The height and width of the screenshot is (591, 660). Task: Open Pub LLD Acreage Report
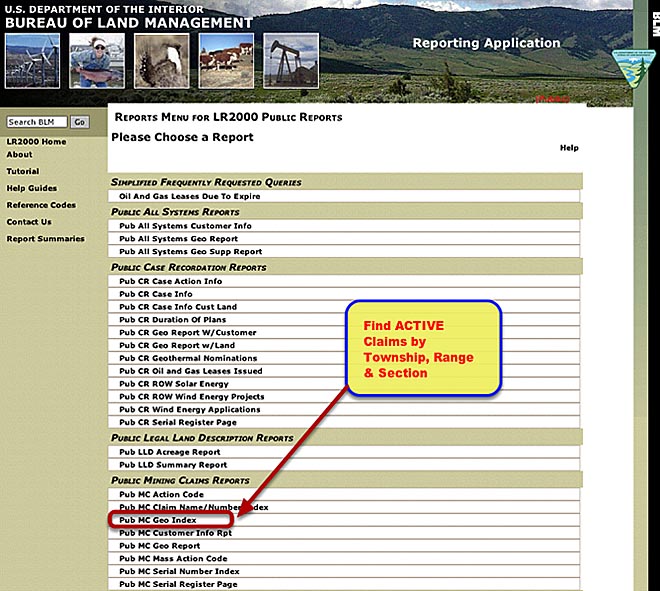[170, 452]
